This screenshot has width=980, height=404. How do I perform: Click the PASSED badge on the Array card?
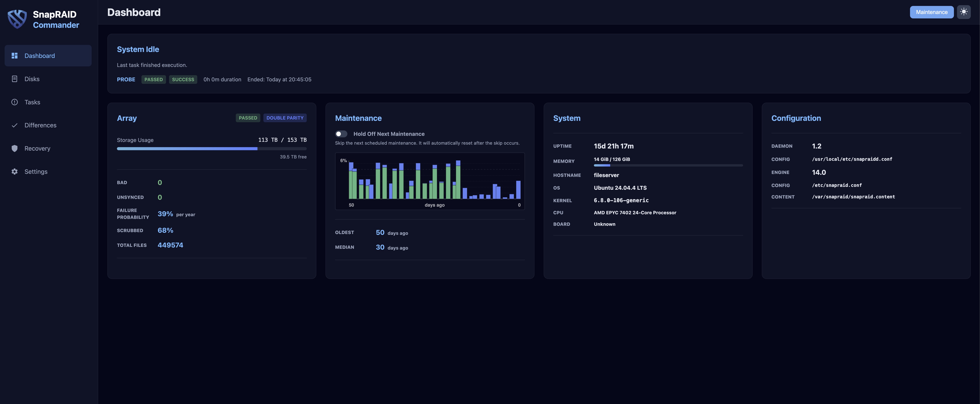pyautogui.click(x=248, y=118)
